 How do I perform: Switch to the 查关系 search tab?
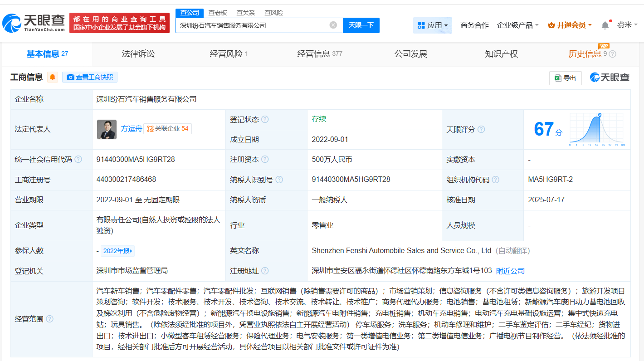[x=245, y=13]
